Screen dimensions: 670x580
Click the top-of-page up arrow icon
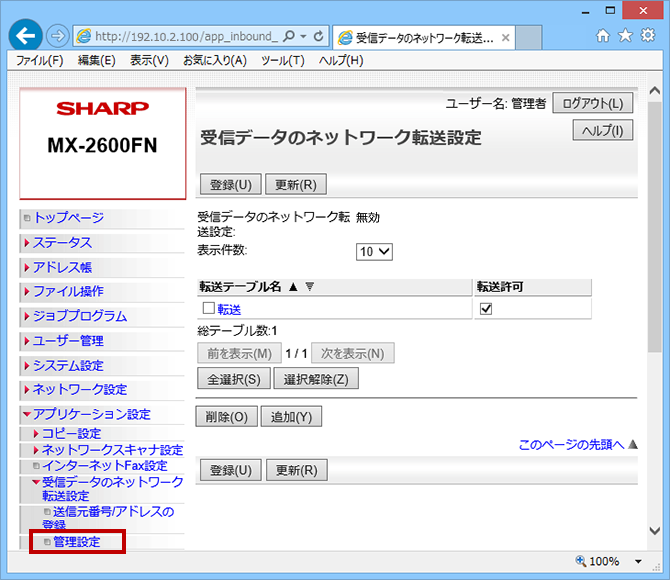pos(633,445)
